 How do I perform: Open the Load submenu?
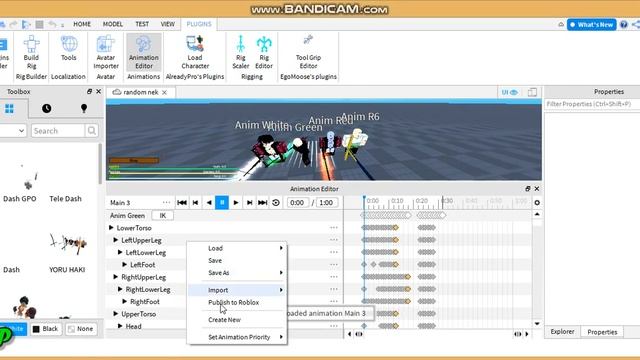click(237, 248)
